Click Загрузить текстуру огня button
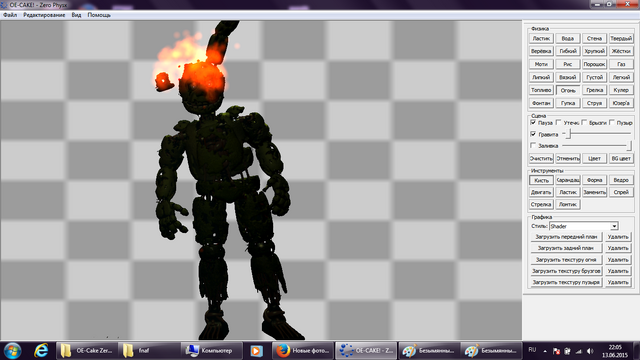 pos(566,260)
